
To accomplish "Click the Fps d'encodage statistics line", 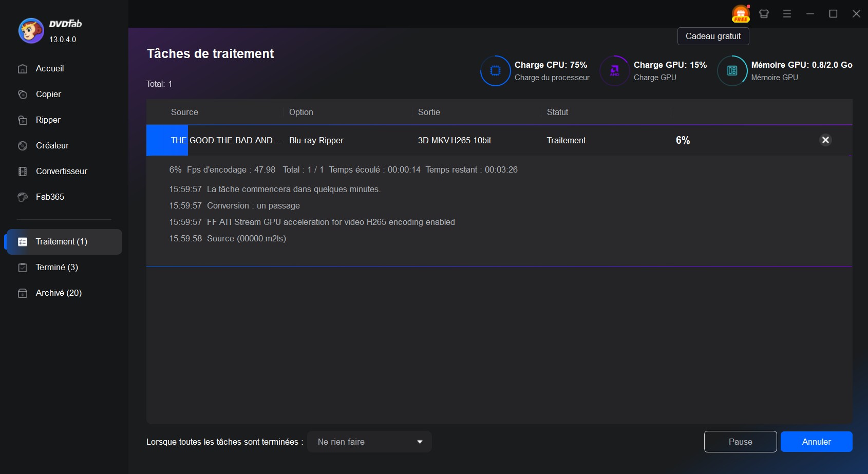I will coord(344,170).
